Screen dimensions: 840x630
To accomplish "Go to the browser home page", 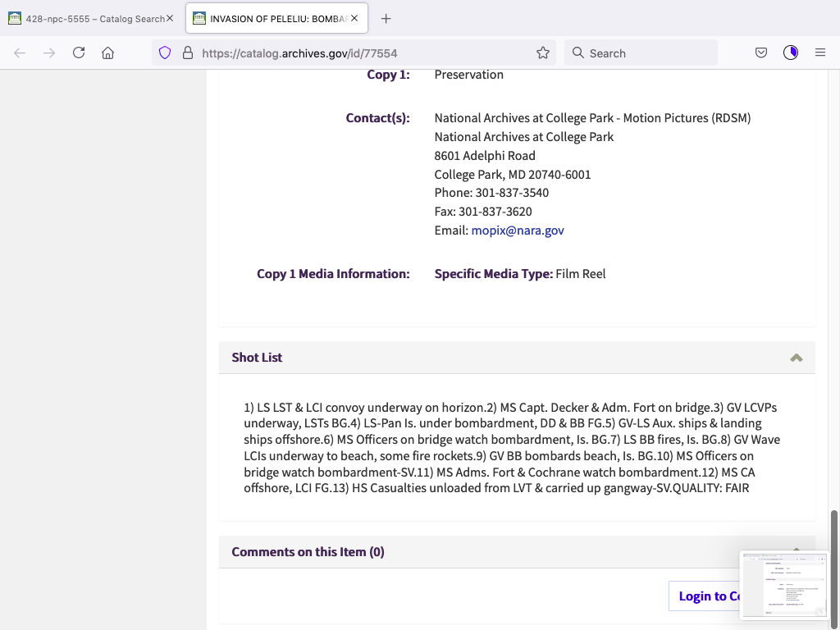I will (107, 52).
